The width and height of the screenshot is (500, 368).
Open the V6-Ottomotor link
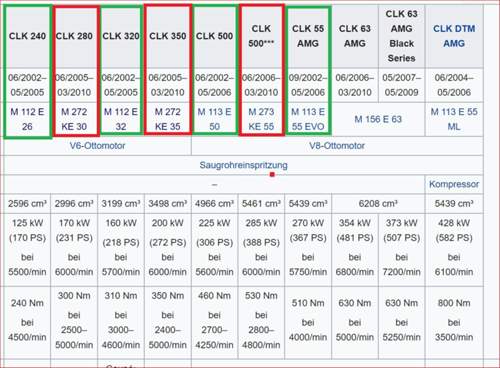click(97, 146)
